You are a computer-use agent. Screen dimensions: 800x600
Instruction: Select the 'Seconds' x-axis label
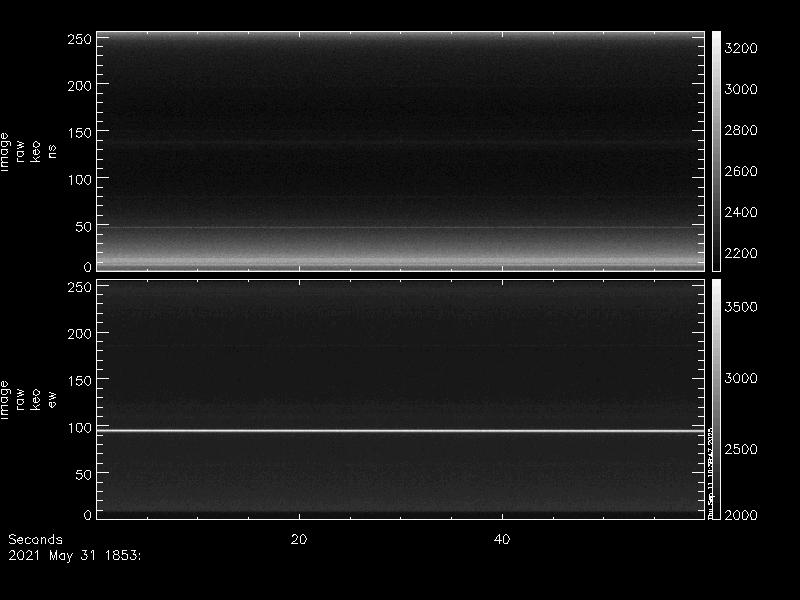click(x=35, y=539)
